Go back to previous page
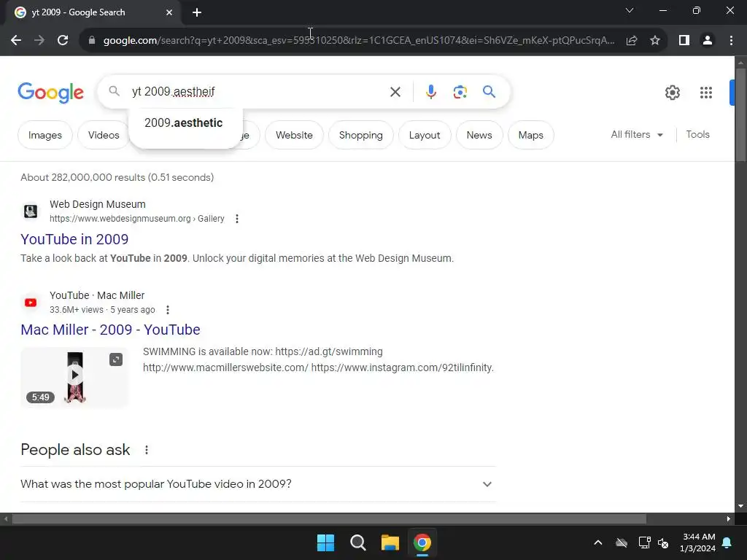Viewport: 747px width, 560px height. 16,41
